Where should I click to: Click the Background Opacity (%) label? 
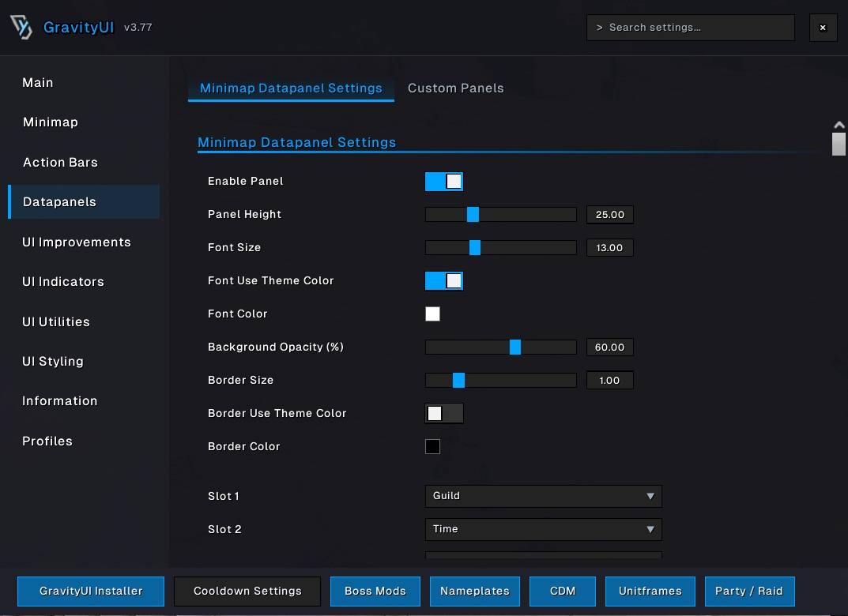[x=276, y=347]
